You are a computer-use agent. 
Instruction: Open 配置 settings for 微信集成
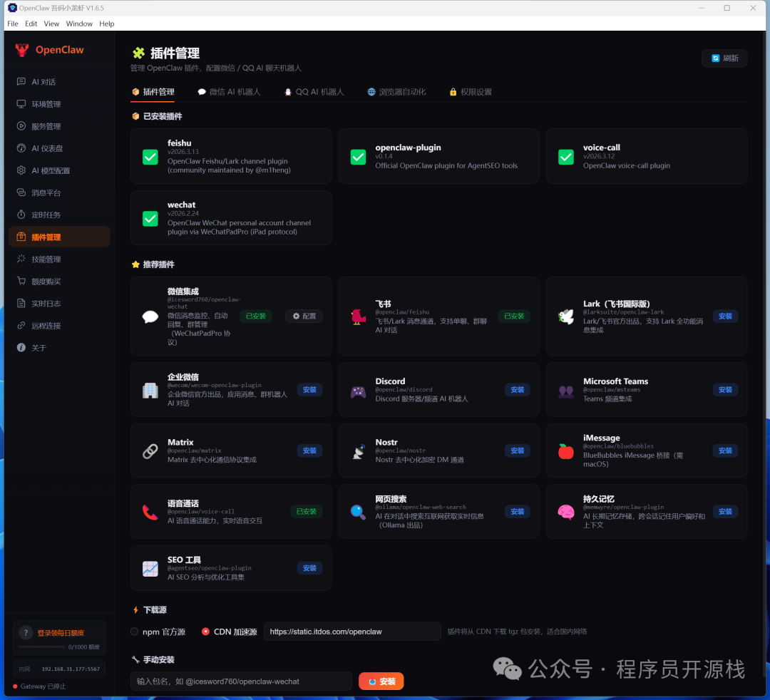coord(304,316)
